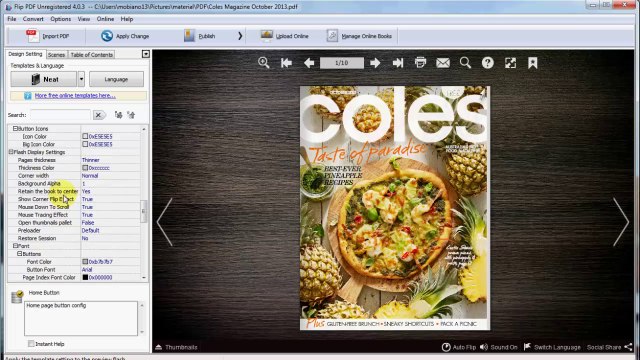Select the Restore Session row
The height and width of the screenshot is (360, 640).
pyautogui.click(x=74, y=238)
